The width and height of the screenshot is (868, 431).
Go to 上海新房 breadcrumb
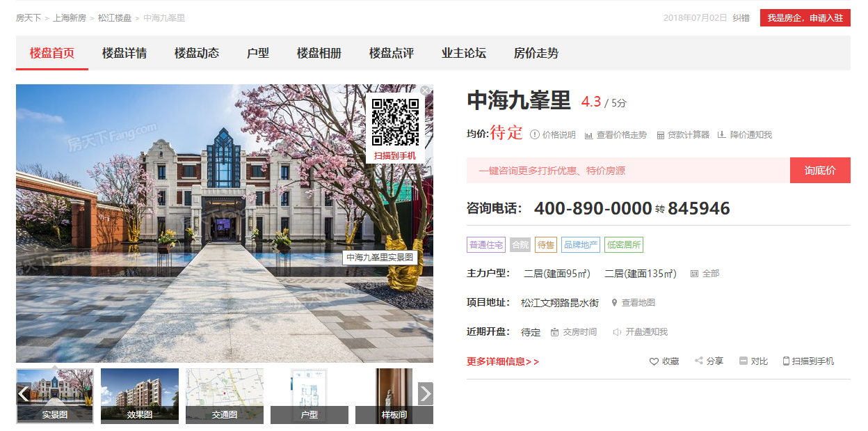pyautogui.click(x=70, y=18)
